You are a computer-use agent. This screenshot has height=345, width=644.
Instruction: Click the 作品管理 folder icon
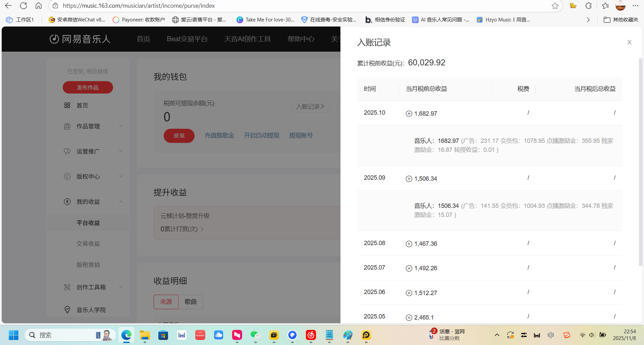(x=67, y=126)
